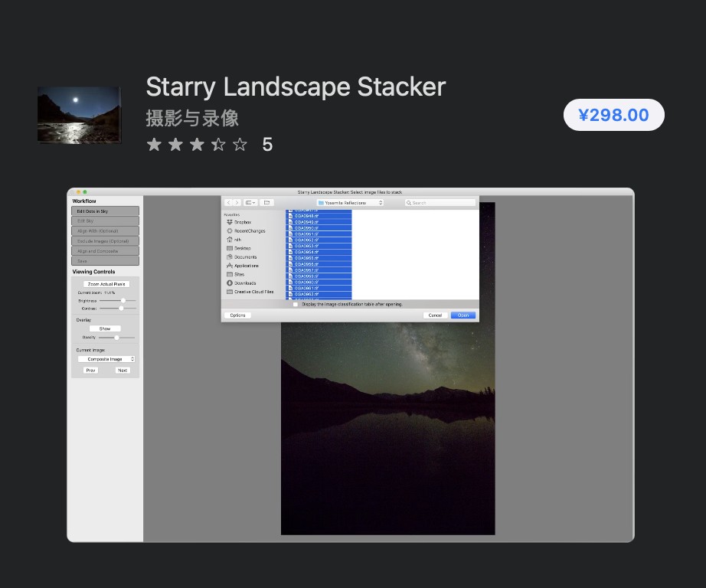The height and width of the screenshot is (588, 706).
Task: Click the overlay Show button
Action: pos(105,328)
